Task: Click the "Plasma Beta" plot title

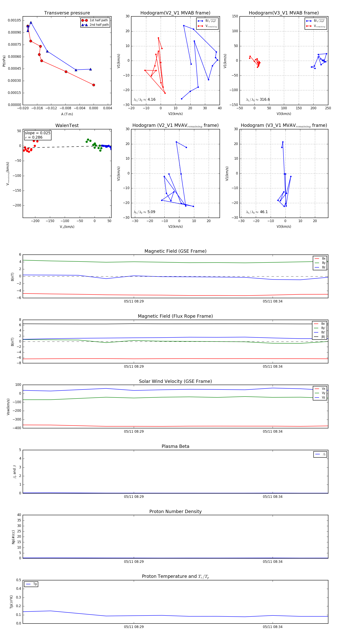Action: [x=175, y=447]
